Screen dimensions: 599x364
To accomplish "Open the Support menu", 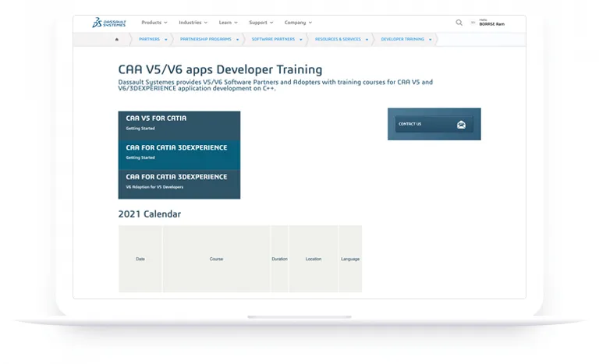I will pyautogui.click(x=261, y=23).
